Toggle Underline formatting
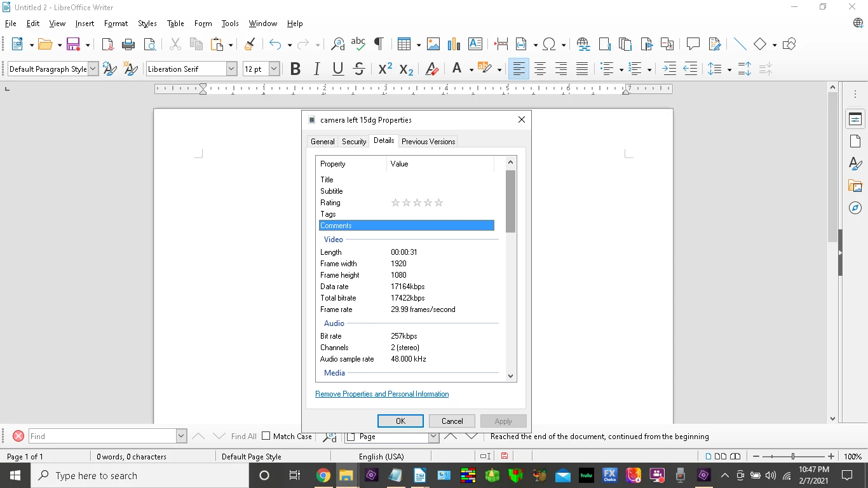Viewport: 868px width, 488px height. tap(338, 69)
